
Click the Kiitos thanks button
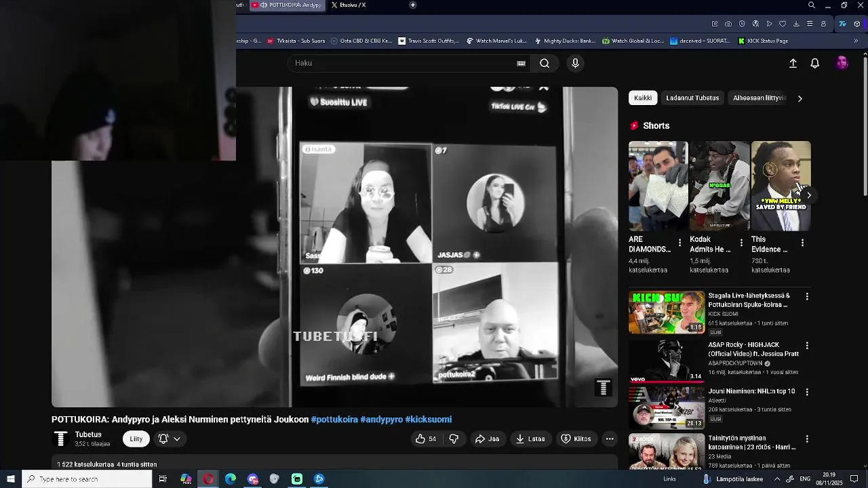click(576, 439)
